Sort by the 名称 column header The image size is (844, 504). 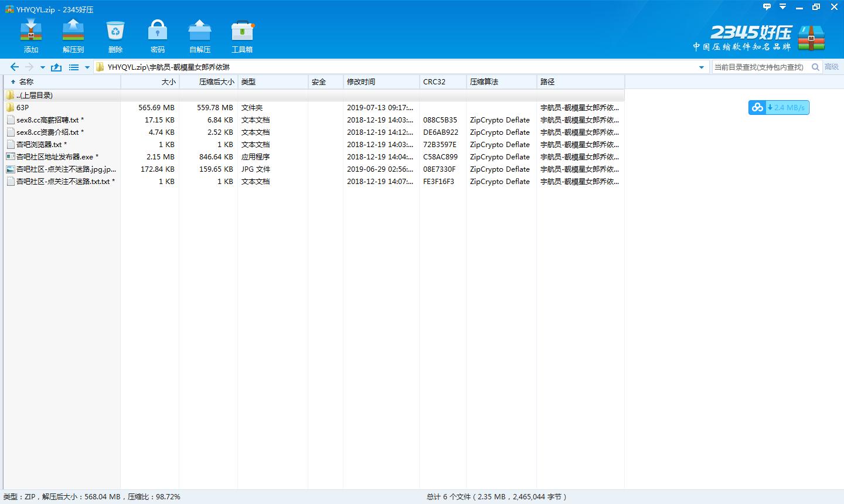tap(62, 81)
